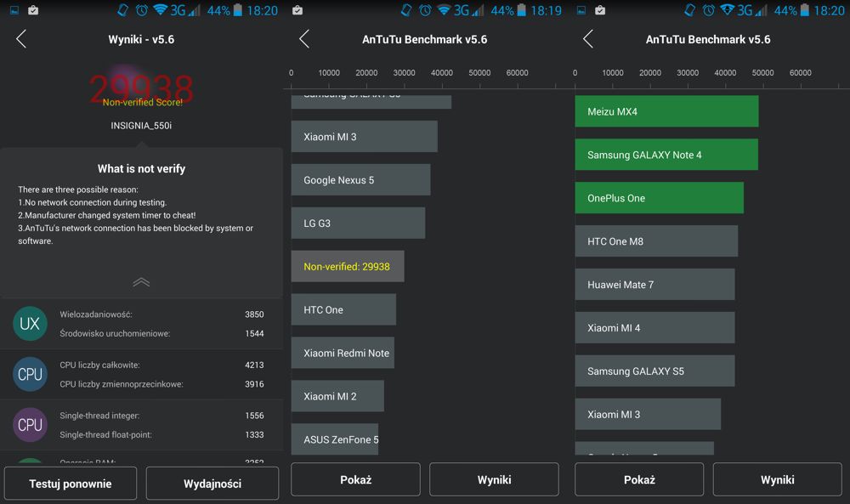
Task: Select the Meizu MX4 bar
Action: click(x=666, y=111)
